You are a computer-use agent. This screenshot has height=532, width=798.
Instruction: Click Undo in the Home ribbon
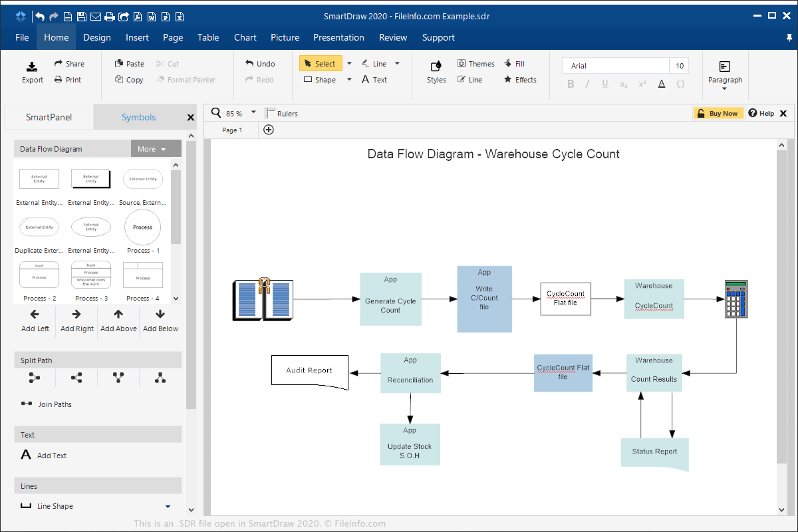(x=260, y=64)
